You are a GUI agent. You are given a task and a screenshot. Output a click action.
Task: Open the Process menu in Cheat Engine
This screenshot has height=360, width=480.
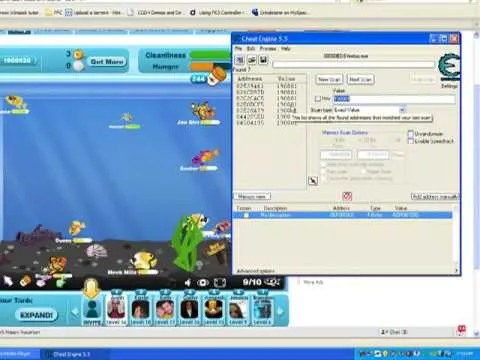pos(268,49)
